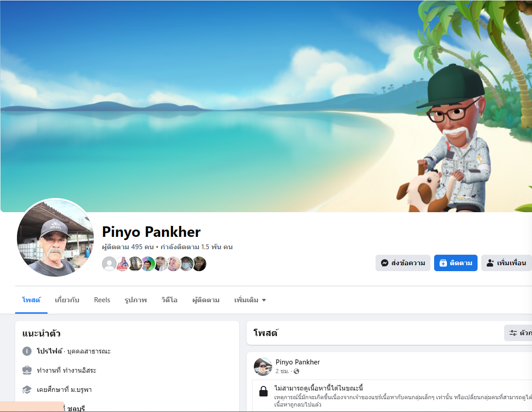
Task: Switch to the เกี่ยวกับ tab
Action: 67,300
